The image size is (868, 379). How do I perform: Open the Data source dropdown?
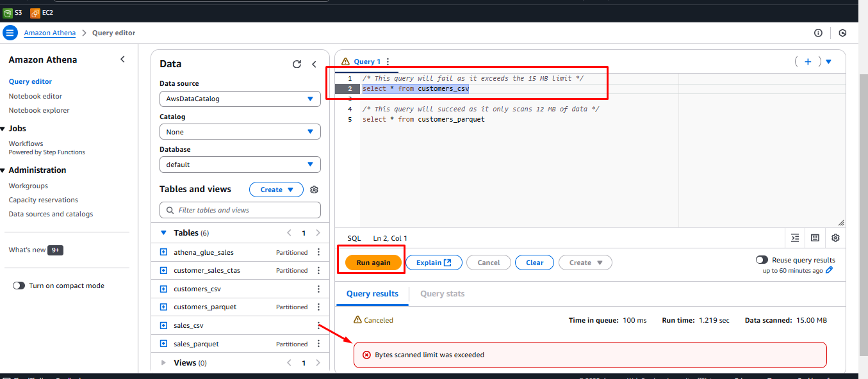[x=240, y=99]
